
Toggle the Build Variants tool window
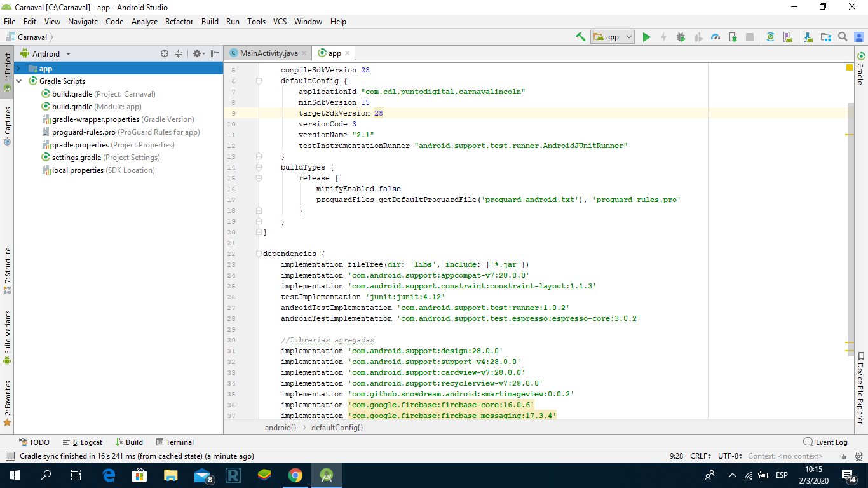coord(7,337)
